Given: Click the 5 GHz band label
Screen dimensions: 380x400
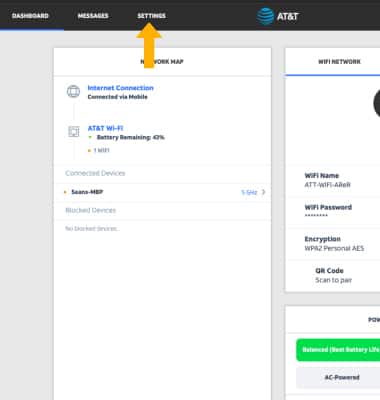Looking at the screenshot, I should (x=249, y=192).
